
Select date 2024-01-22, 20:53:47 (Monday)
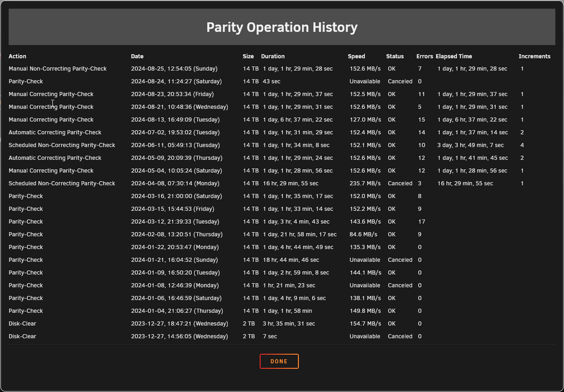click(175, 248)
